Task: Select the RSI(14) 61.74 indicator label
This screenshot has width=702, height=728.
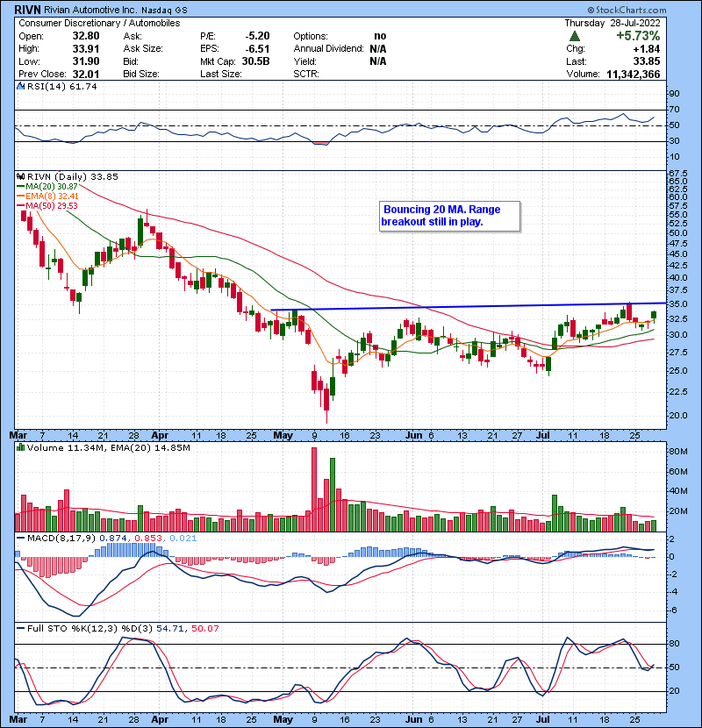Action: tap(62, 86)
